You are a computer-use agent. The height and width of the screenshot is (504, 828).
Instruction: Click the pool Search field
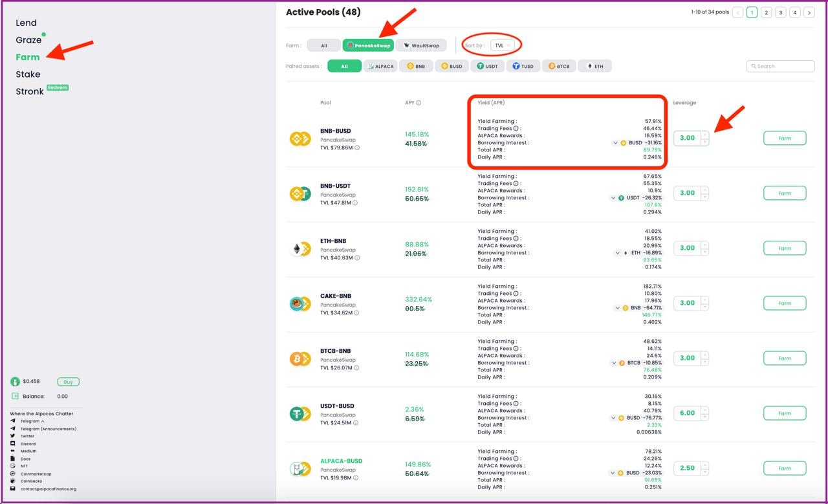[x=780, y=66]
